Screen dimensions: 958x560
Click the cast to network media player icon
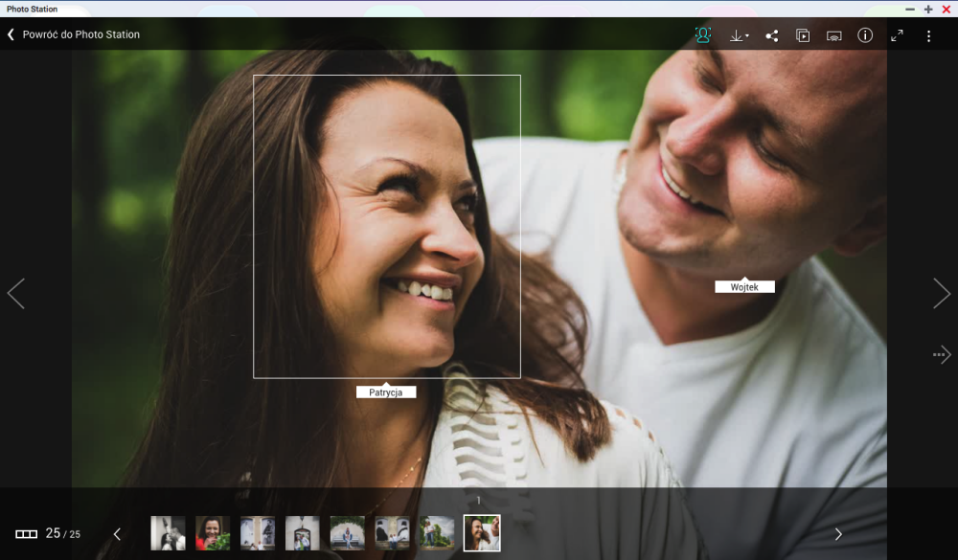pyautogui.click(x=834, y=36)
